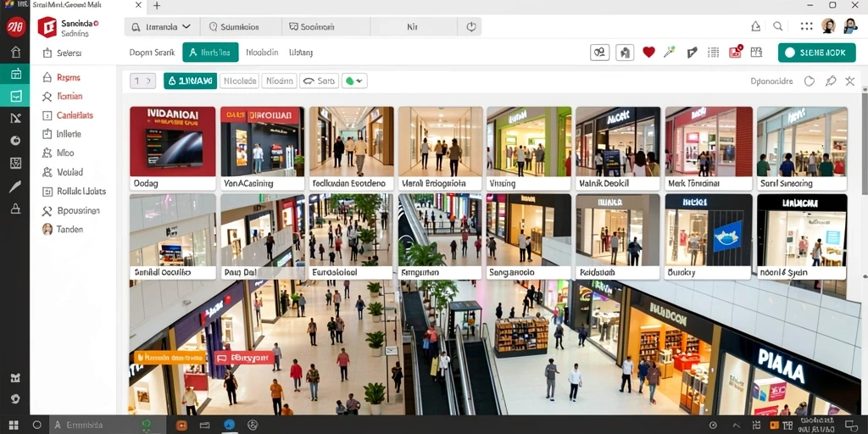This screenshot has height=434, width=868.
Task: Click the refresh circle icon near Dpianonidre
Action: [x=810, y=81]
